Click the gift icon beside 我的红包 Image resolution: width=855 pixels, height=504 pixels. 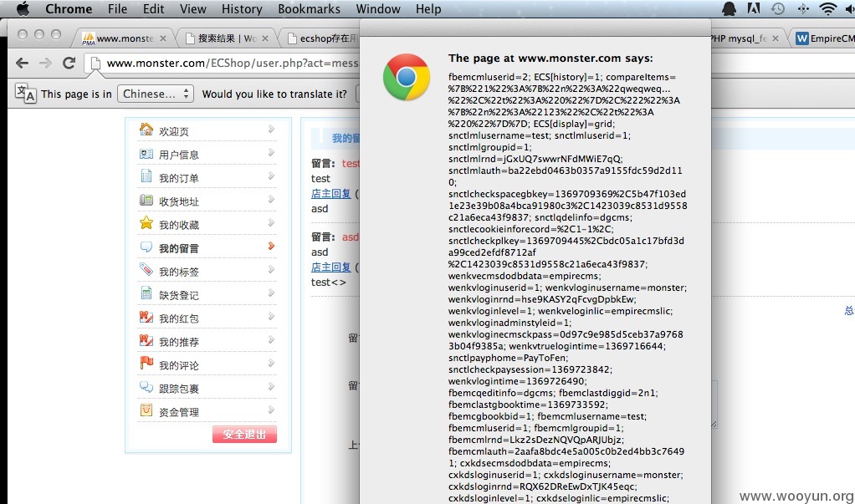click(x=146, y=317)
